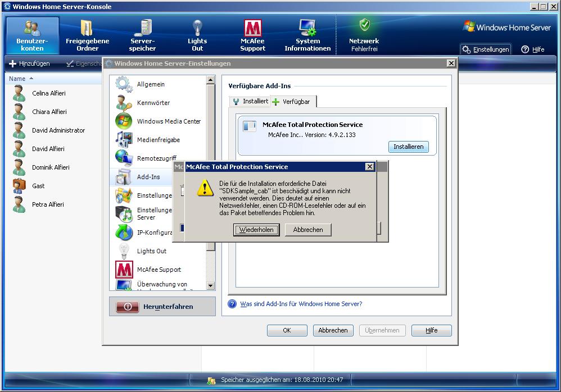Click the blue help question mark icon
Image resolution: width=561 pixels, height=392 pixels.
coord(232,304)
